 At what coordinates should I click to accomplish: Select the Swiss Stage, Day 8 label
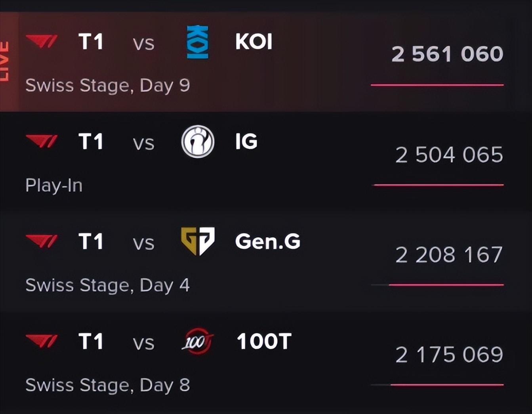click(x=107, y=385)
